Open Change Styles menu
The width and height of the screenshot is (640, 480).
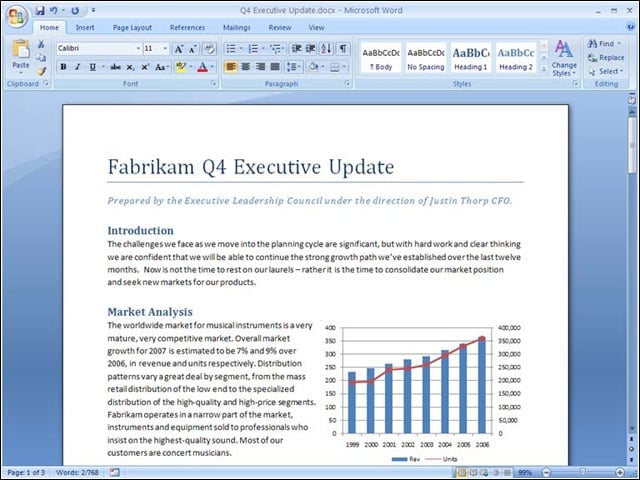click(564, 58)
